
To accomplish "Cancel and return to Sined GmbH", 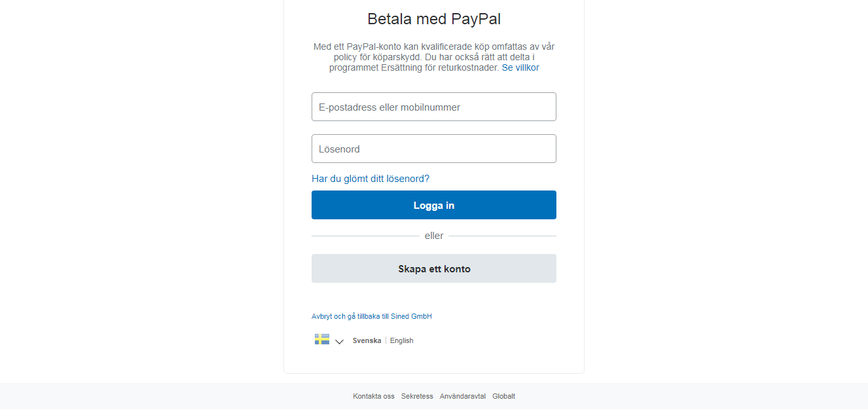I will (x=372, y=316).
